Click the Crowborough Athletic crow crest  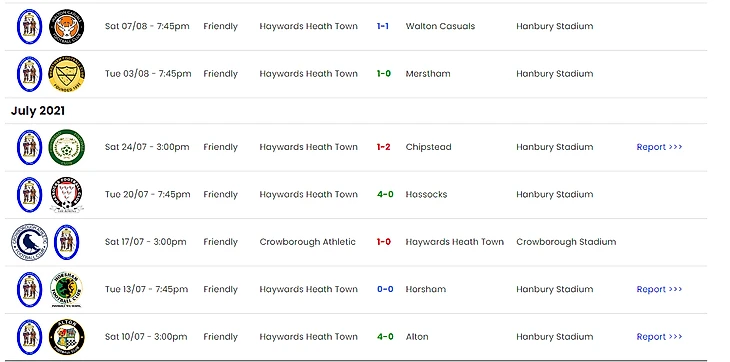click(x=29, y=242)
